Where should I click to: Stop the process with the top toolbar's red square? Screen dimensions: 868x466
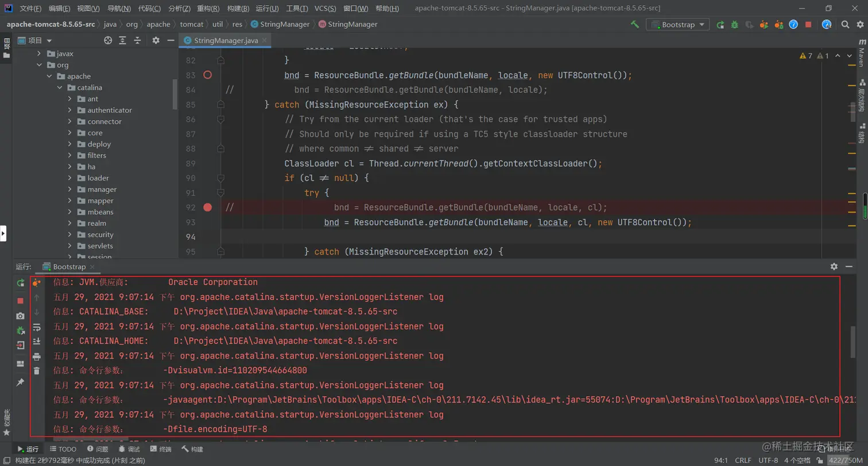808,25
